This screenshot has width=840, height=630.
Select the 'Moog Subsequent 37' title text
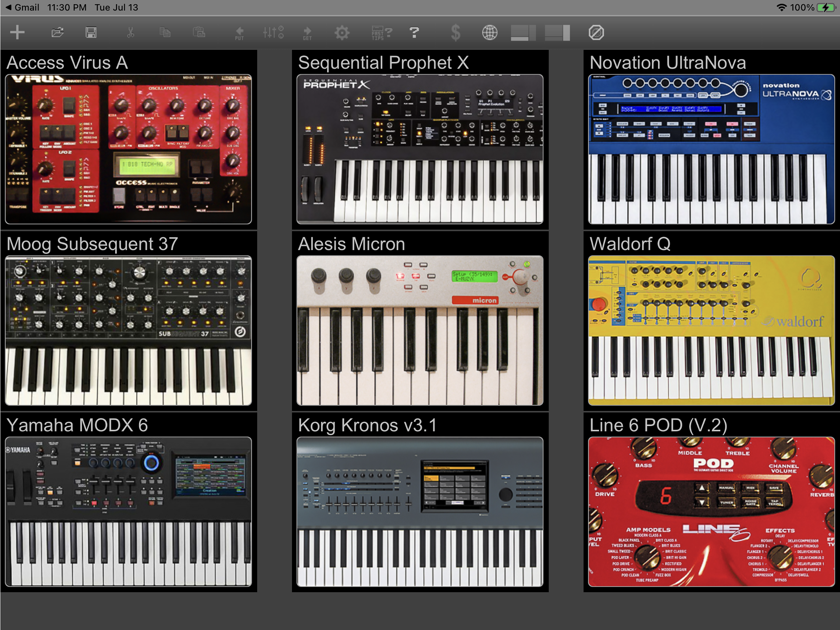click(92, 244)
